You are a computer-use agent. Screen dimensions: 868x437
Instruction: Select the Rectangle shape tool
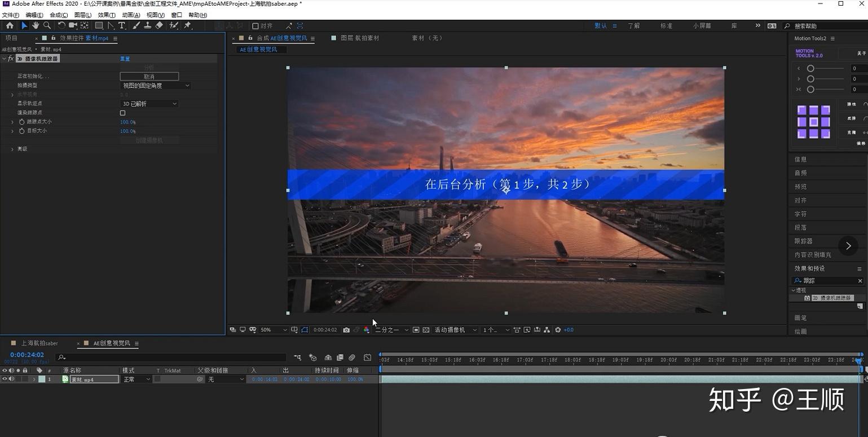pos(99,25)
